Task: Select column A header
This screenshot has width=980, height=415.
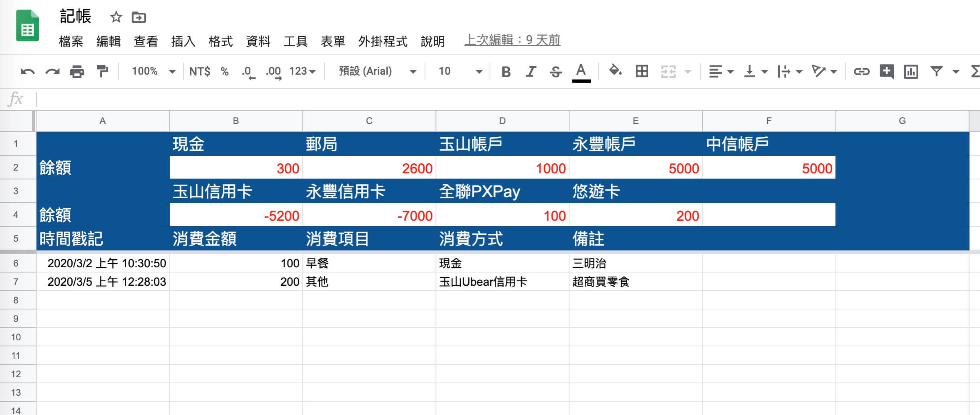Action: [x=103, y=121]
